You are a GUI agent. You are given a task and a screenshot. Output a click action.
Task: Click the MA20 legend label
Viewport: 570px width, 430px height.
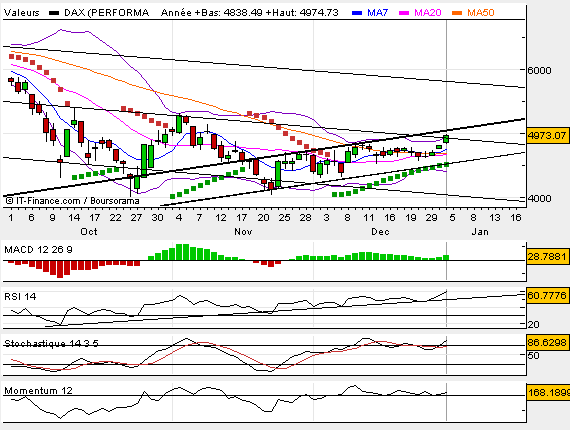point(428,13)
